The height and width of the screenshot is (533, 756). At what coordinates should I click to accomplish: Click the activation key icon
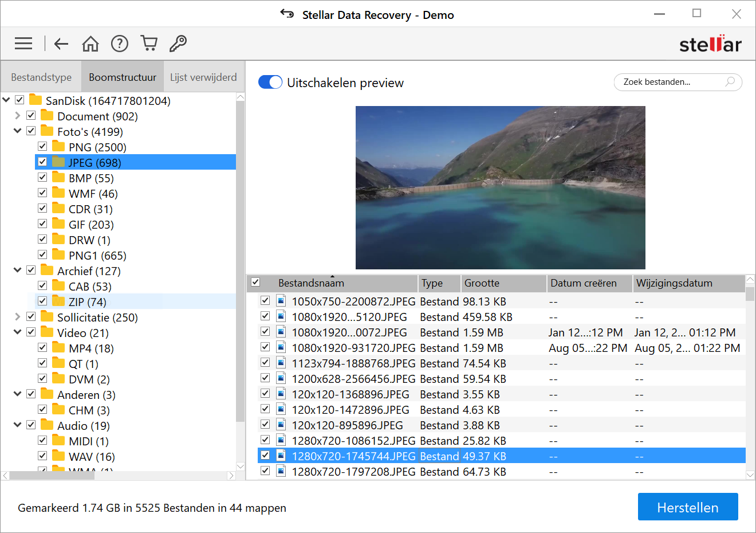click(178, 44)
